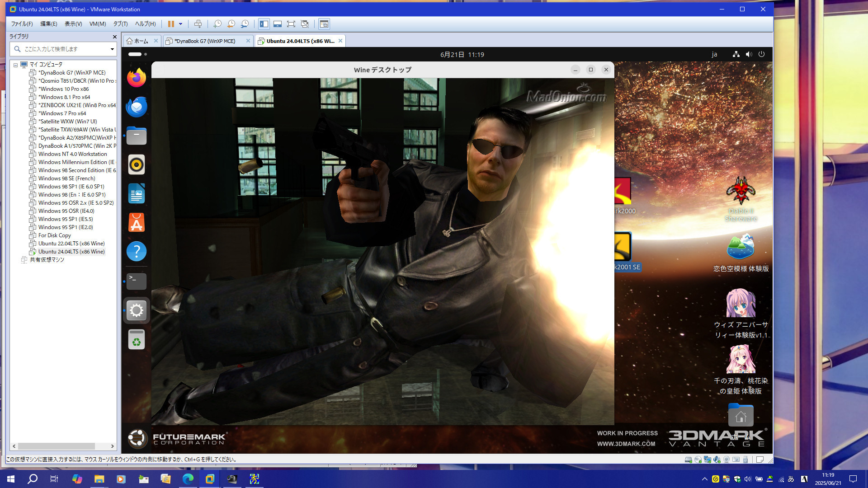Image resolution: width=868 pixels, height=488 pixels.
Task: Show Applications via Ubuntu logo button
Action: pyautogui.click(x=137, y=438)
